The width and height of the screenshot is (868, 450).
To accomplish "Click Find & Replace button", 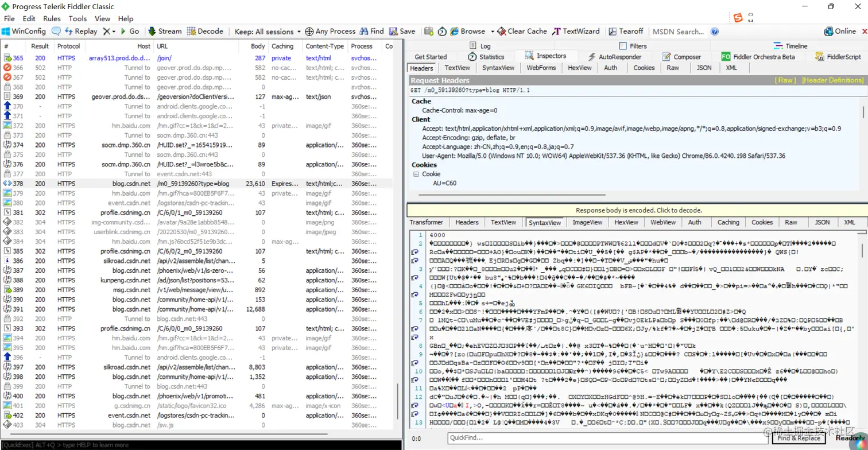I will point(799,438).
